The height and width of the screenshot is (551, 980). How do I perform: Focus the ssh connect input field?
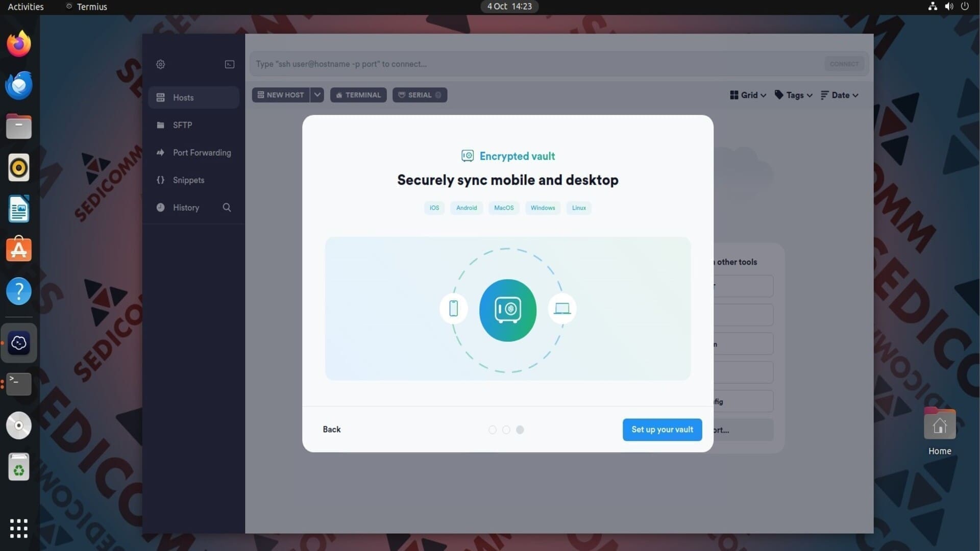(536, 64)
